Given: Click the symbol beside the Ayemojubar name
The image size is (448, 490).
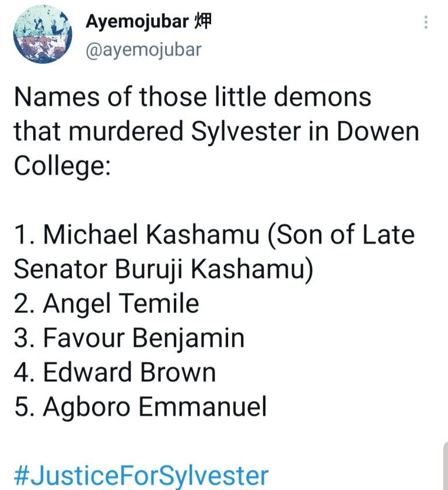Looking at the screenshot, I should (x=201, y=22).
